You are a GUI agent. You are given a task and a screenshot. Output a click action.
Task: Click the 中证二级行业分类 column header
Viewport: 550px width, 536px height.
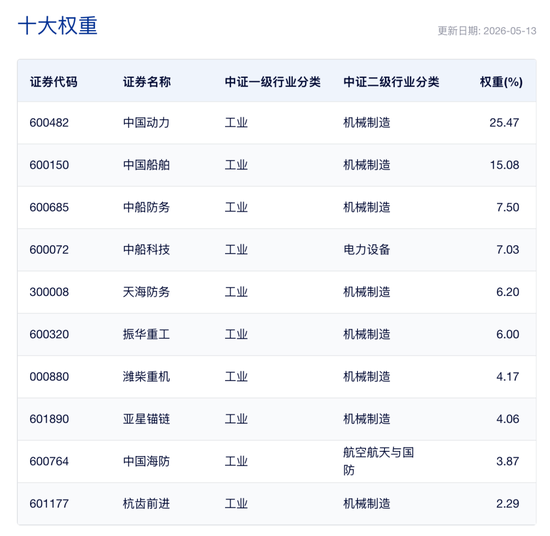coord(391,82)
